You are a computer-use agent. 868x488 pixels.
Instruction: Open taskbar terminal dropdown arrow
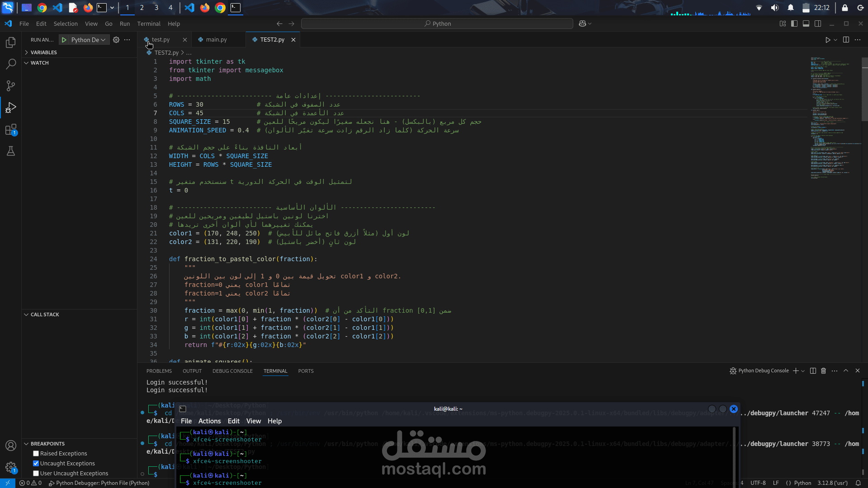pyautogui.click(x=112, y=8)
